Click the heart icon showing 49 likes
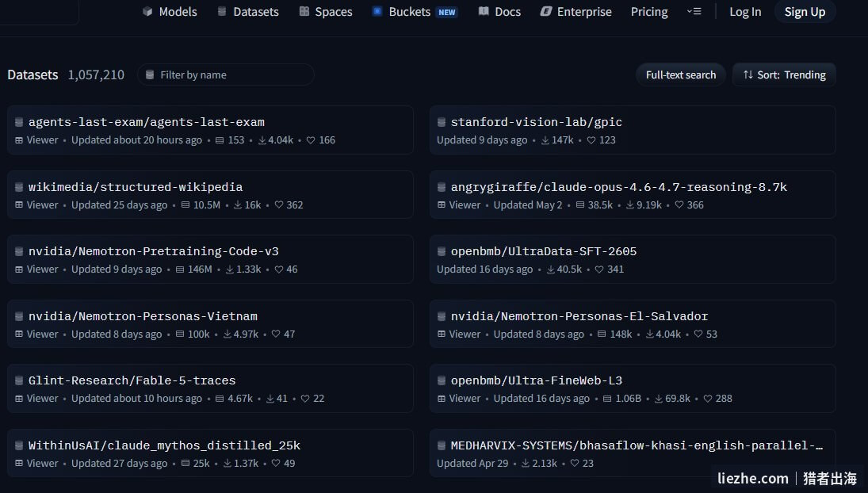 point(276,463)
